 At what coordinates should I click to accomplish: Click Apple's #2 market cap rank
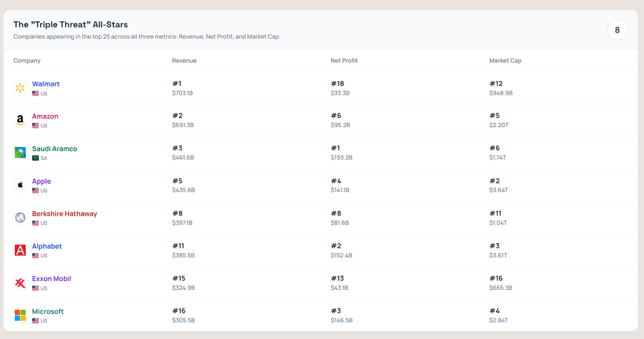coord(494,181)
